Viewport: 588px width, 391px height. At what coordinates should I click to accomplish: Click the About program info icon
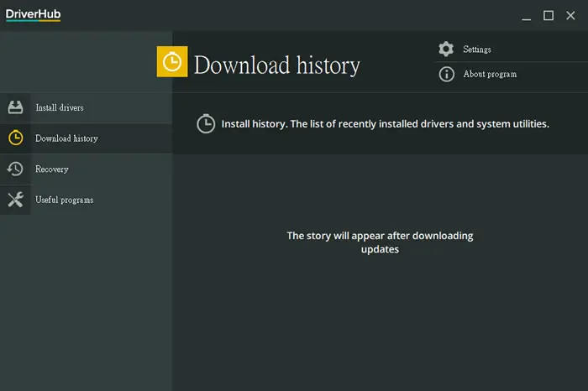(446, 74)
